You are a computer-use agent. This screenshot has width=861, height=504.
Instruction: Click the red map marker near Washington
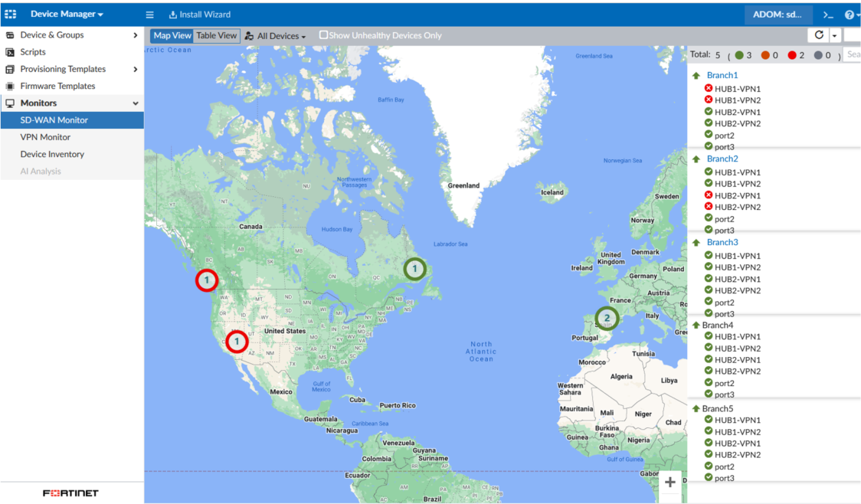[x=207, y=280]
